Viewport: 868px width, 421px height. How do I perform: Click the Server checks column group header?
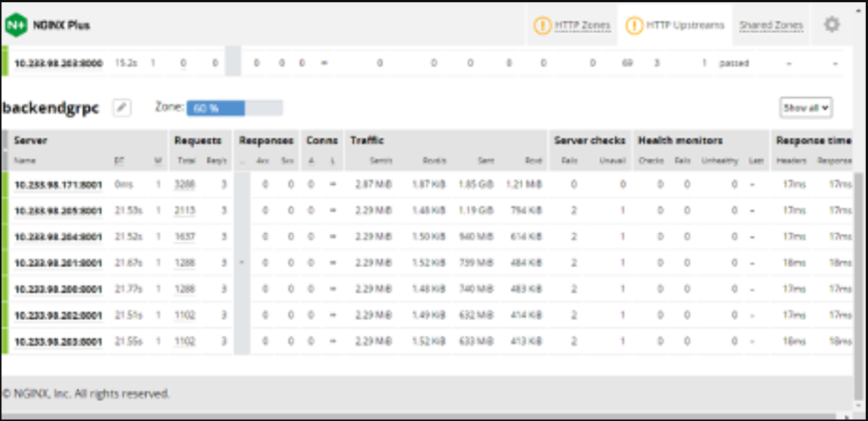[x=589, y=140]
